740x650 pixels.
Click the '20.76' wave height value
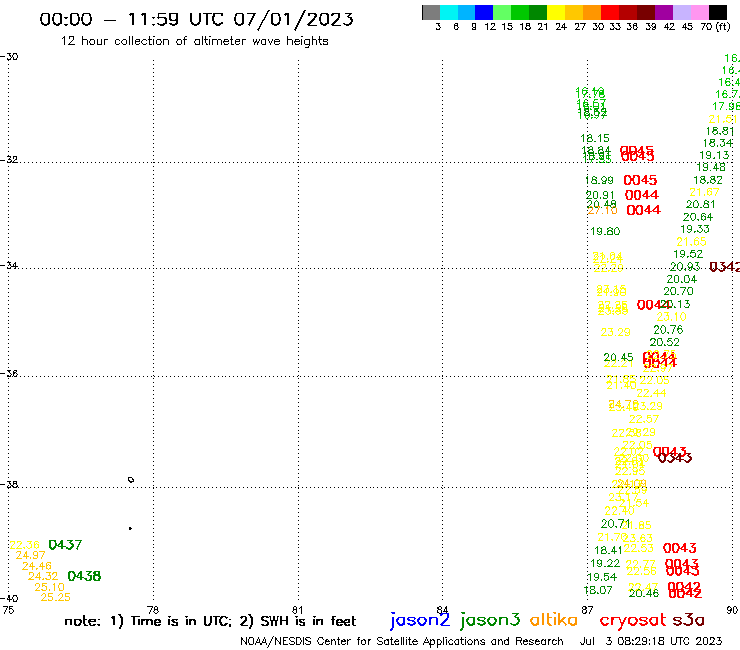668,329
